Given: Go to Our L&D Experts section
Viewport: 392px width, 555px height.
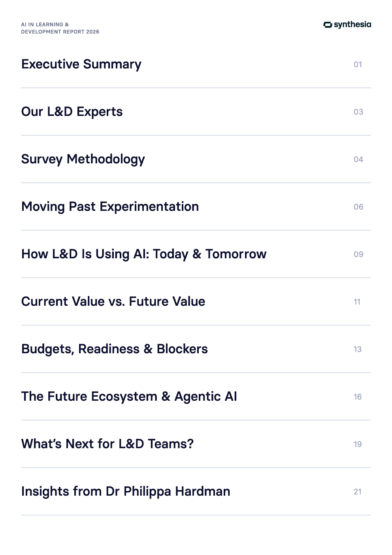Looking at the screenshot, I should pyautogui.click(x=72, y=112).
